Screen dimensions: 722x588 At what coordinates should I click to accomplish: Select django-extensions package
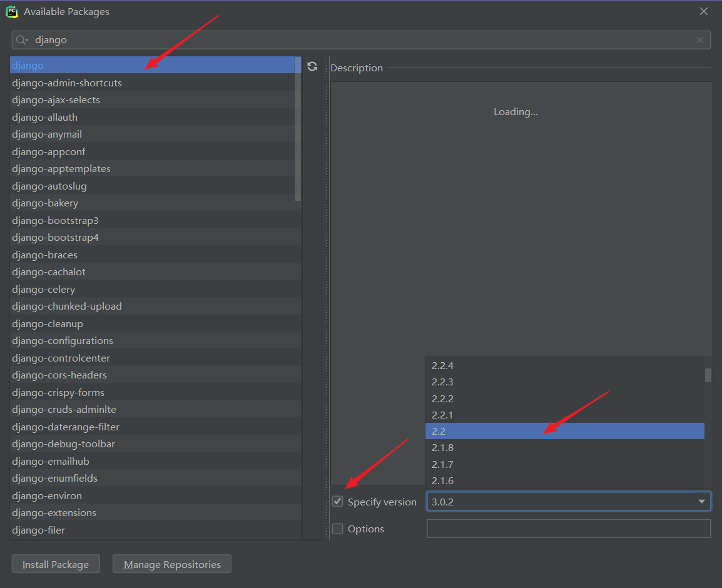click(155, 512)
